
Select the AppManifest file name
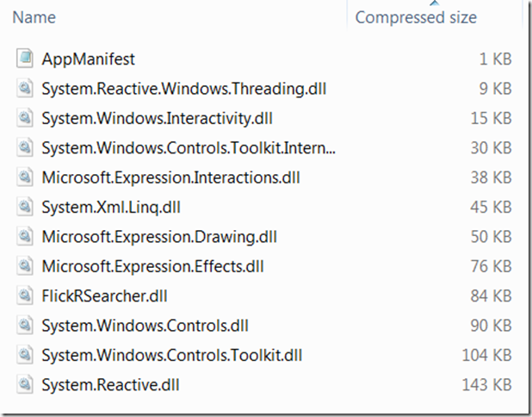pos(88,59)
